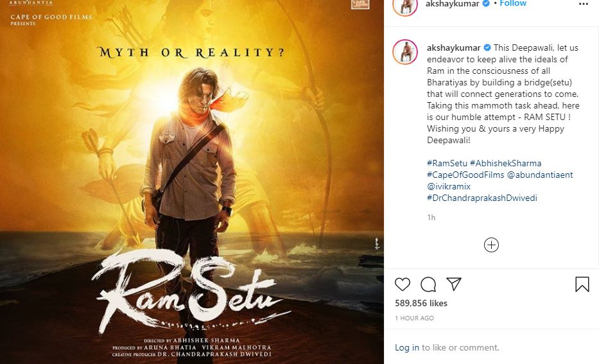Like the post with heart icon
The image size is (599, 364).
point(403,284)
